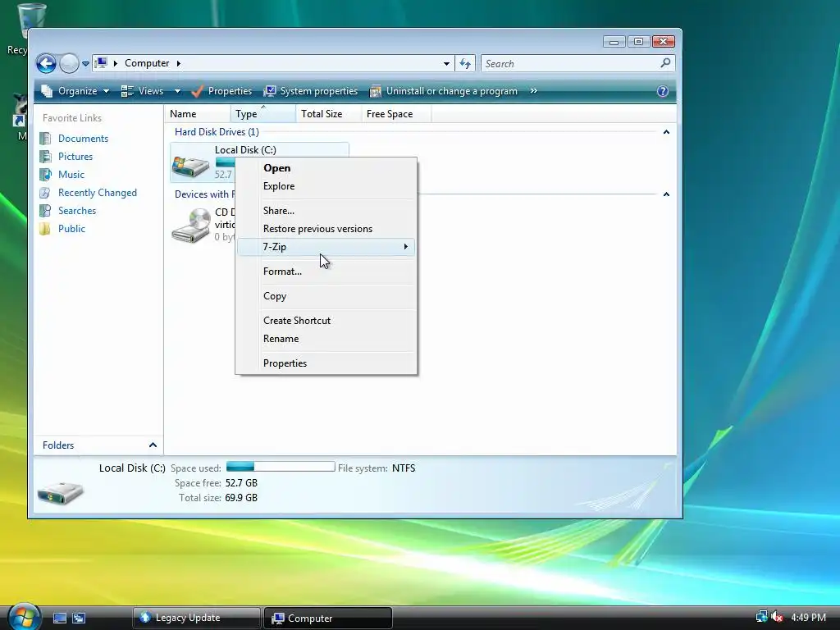Viewport: 840px width, 630px height.
Task: Click the Views button
Action: (x=142, y=91)
